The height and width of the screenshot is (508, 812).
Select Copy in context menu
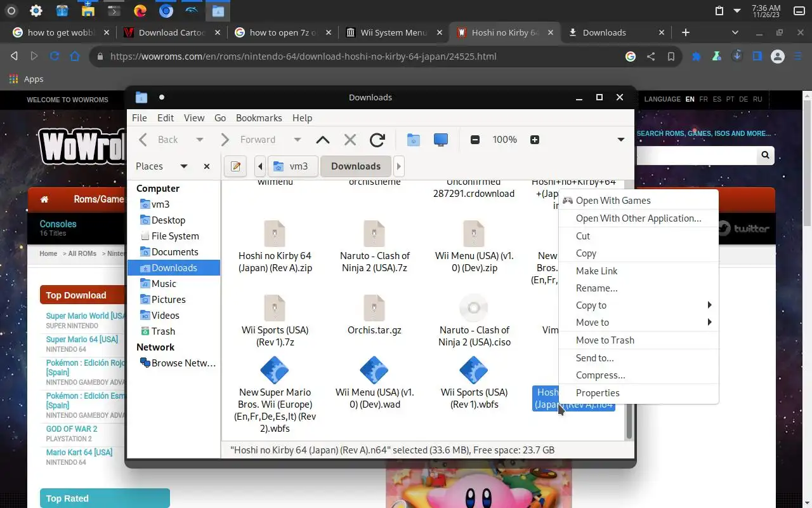638,253
